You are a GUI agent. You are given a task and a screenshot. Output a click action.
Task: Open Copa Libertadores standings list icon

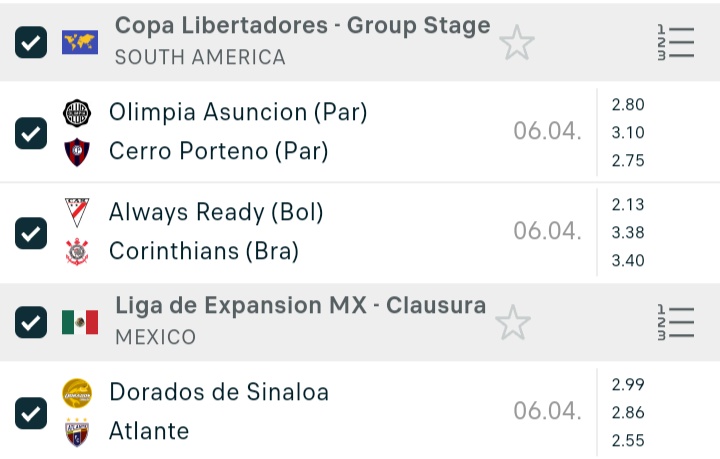676,42
